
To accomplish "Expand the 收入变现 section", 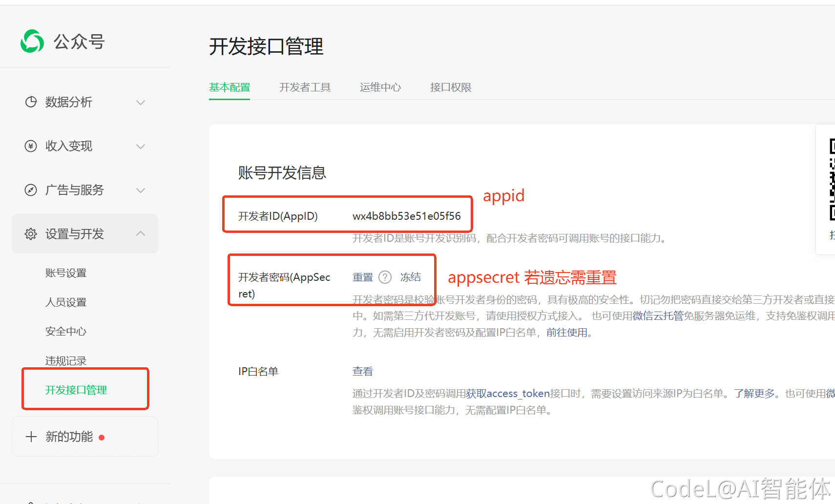I will coord(141,147).
